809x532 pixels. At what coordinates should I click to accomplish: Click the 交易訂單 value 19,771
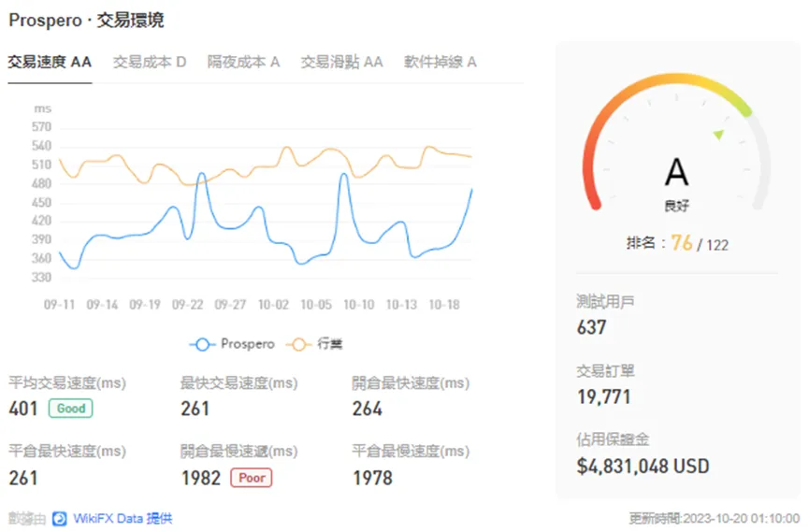(603, 396)
